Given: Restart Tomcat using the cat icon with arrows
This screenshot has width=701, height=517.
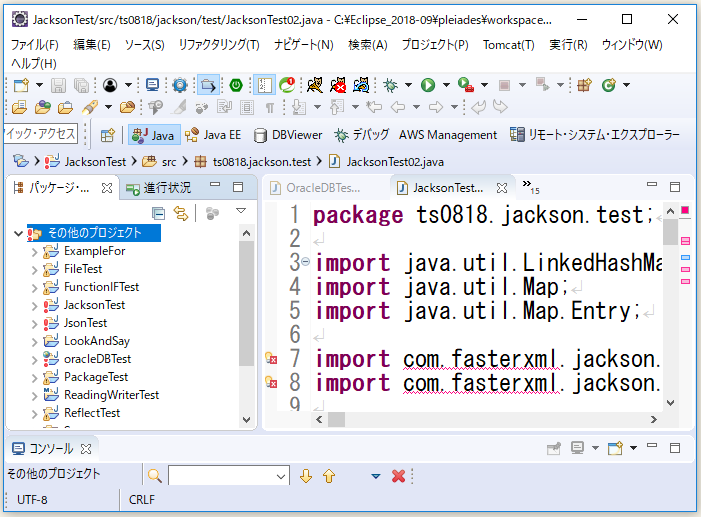Looking at the screenshot, I should pyautogui.click(x=361, y=85).
